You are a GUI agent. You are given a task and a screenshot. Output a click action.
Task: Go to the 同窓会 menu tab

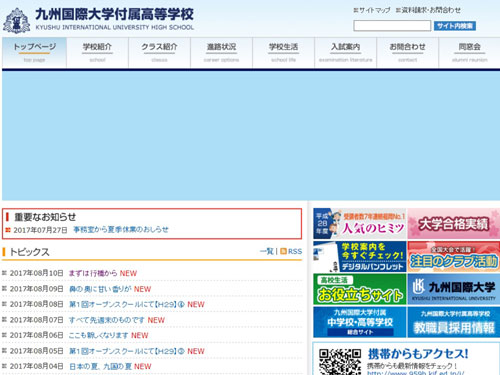(x=469, y=53)
